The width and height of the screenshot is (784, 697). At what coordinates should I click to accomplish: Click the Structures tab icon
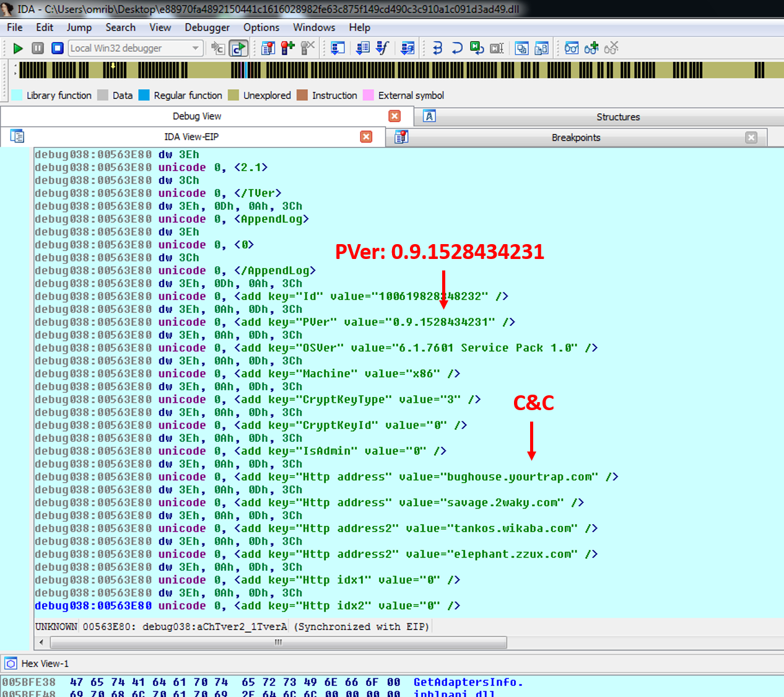tap(429, 116)
